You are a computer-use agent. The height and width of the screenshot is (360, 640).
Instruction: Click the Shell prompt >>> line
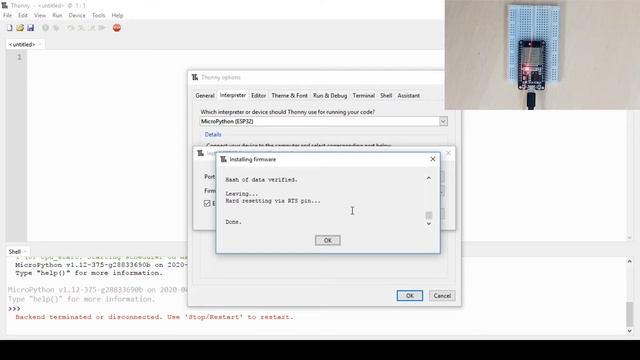pos(14,309)
